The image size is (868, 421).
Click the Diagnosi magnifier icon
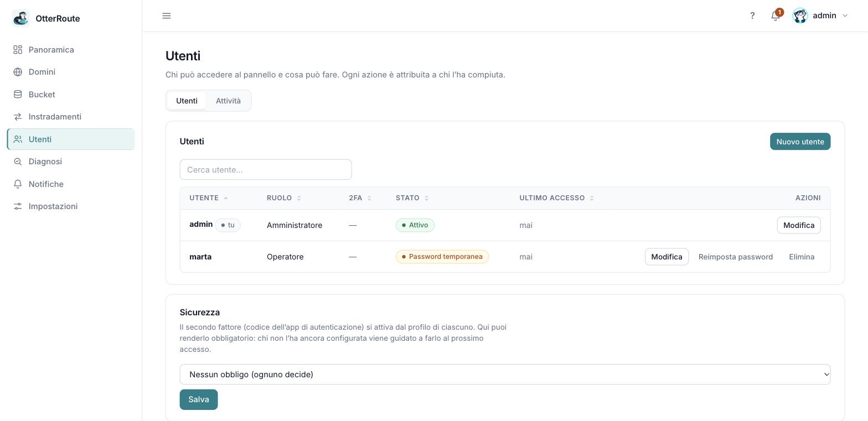pyautogui.click(x=18, y=162)
